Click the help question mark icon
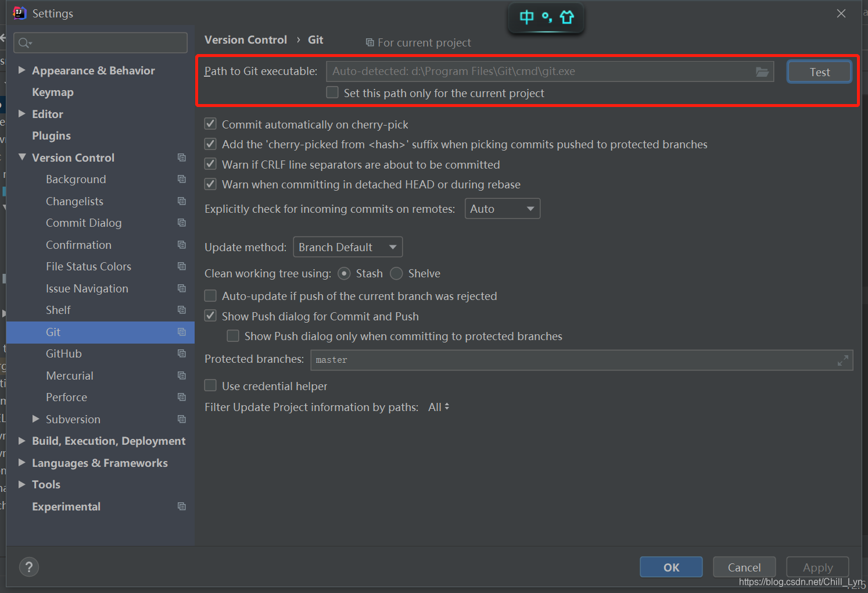868x593 pixels. (x=29, y=567)
